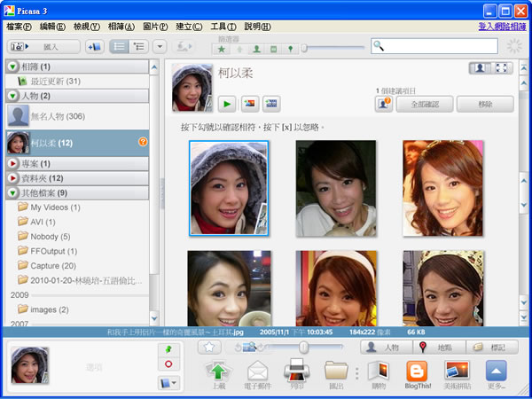This screenshot has height=399, width=532.
Task: Collapse the 其他檔案 folder group
Action: pyautogui.click(x=12, y=192)
